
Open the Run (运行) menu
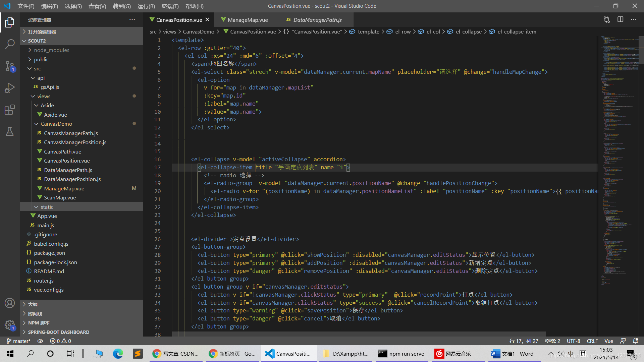[146, 6]
